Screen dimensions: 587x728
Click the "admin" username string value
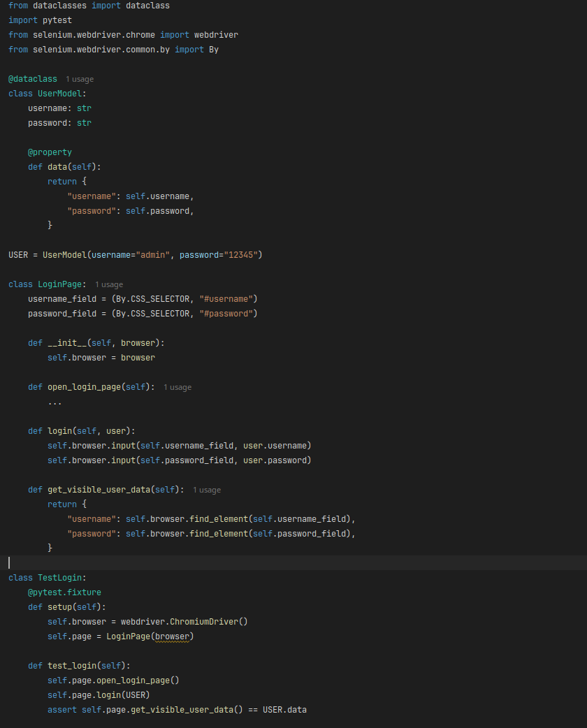pyautogui.click(x=153, y=255)
